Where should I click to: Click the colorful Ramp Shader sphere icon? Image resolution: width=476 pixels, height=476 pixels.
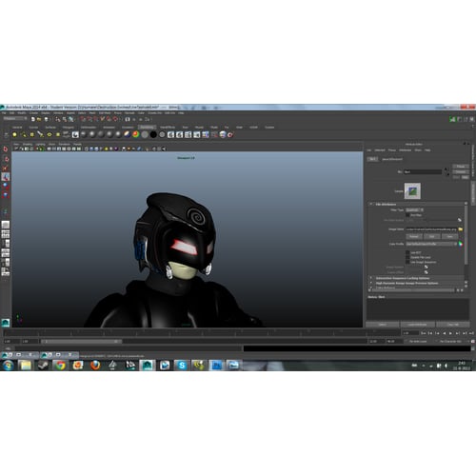tap(135, 134)
